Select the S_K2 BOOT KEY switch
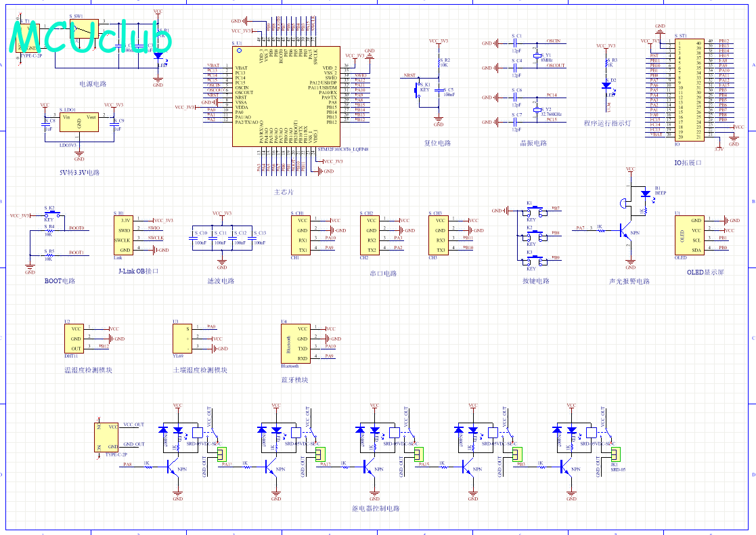The width and height of the screenshot is (756, 535). point(51,213)
